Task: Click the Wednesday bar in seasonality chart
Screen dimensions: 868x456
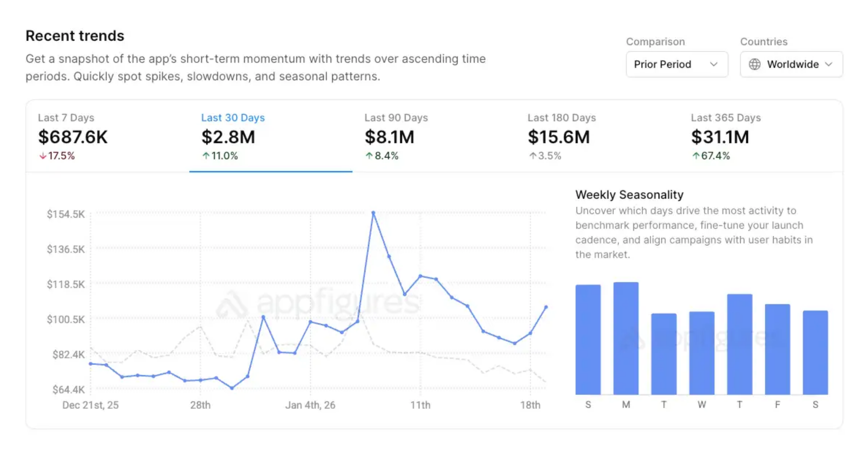Action: [x=702, y=353]
